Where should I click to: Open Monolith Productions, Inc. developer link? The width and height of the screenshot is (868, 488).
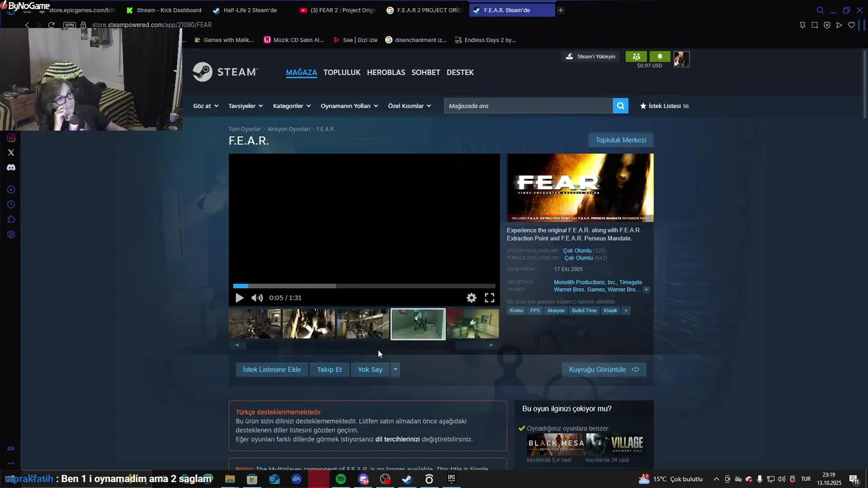click(585, 282)
